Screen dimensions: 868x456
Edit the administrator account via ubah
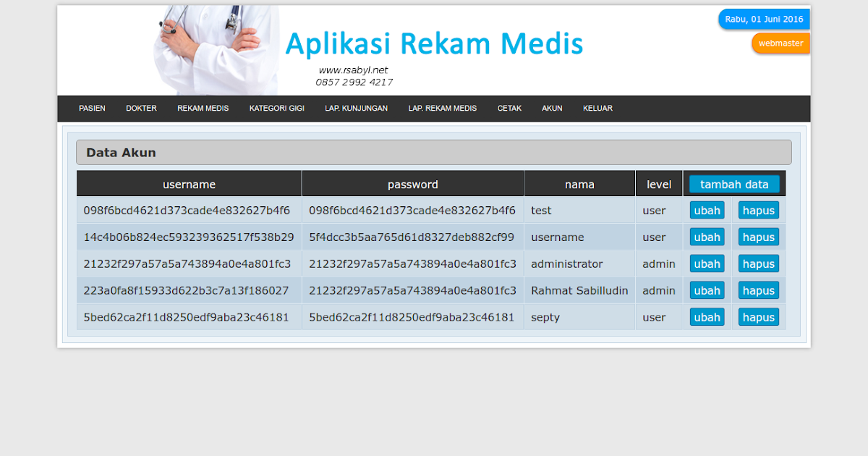707,263
